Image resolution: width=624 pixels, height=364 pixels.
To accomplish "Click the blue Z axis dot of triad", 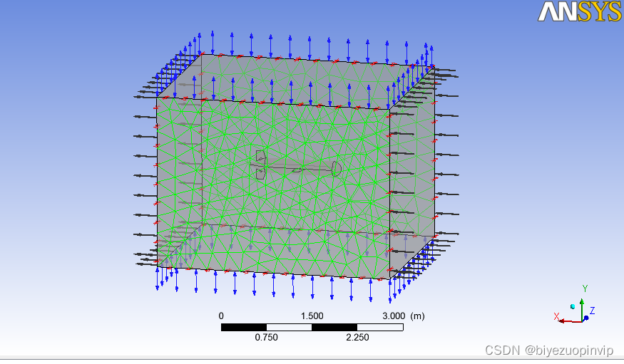I will [586, 318].
